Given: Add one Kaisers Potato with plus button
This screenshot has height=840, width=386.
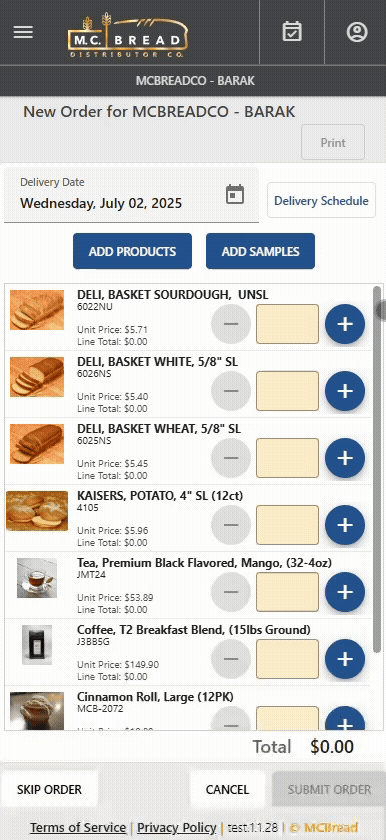Looking at the screenshot, I should [x=345, y=525].
